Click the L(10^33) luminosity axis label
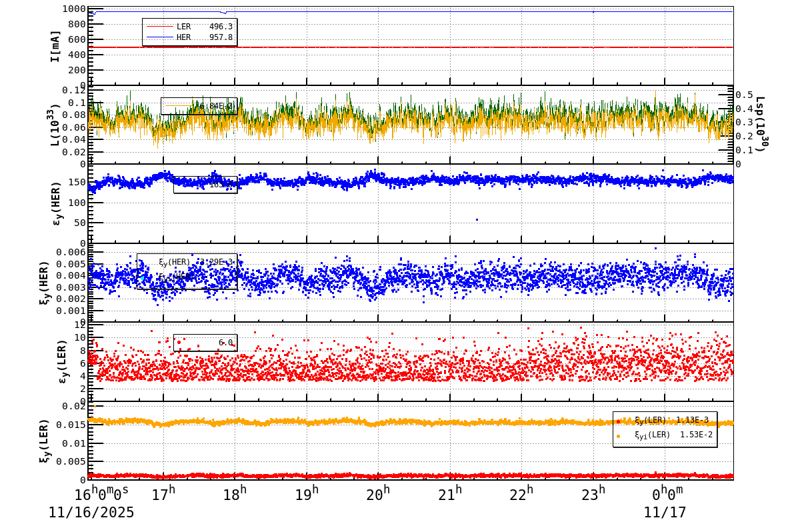The width and height of the screenshot is (800, 532). (x=55, y=125)
